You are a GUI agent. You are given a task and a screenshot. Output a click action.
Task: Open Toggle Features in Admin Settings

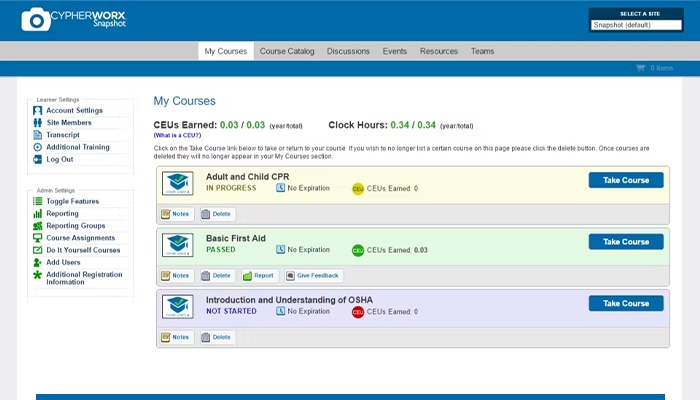click(x=38, y=201)
